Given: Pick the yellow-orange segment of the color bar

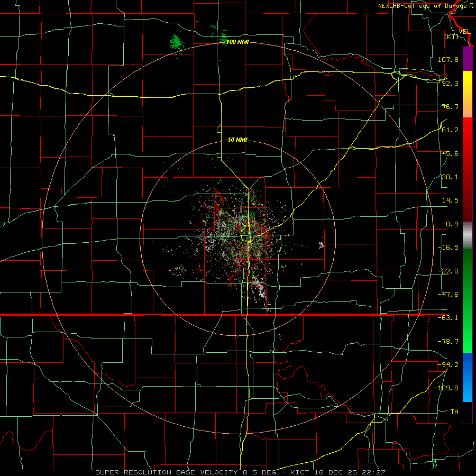Looking at the screenshot, I should [x=467, y=94].
